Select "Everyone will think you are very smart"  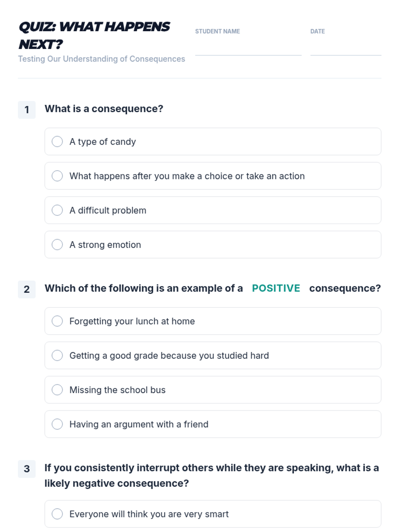click(x=57, y=514)
